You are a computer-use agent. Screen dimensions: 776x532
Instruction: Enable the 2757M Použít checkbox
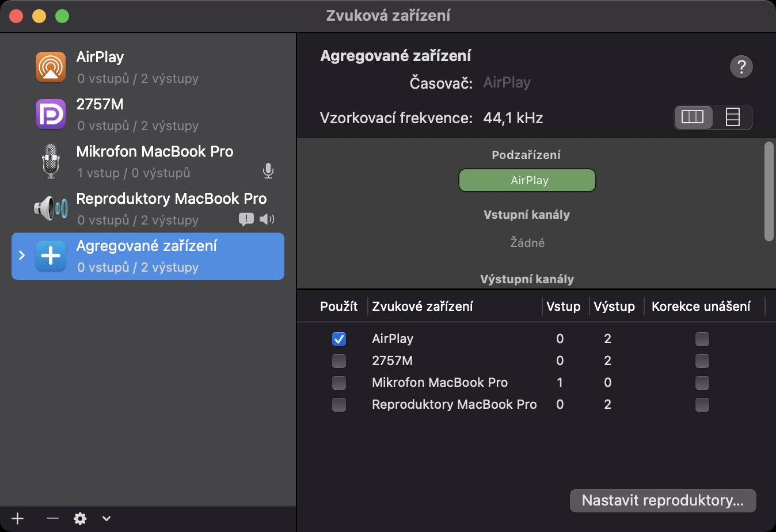pyautogui.click(x=339, y=361)
